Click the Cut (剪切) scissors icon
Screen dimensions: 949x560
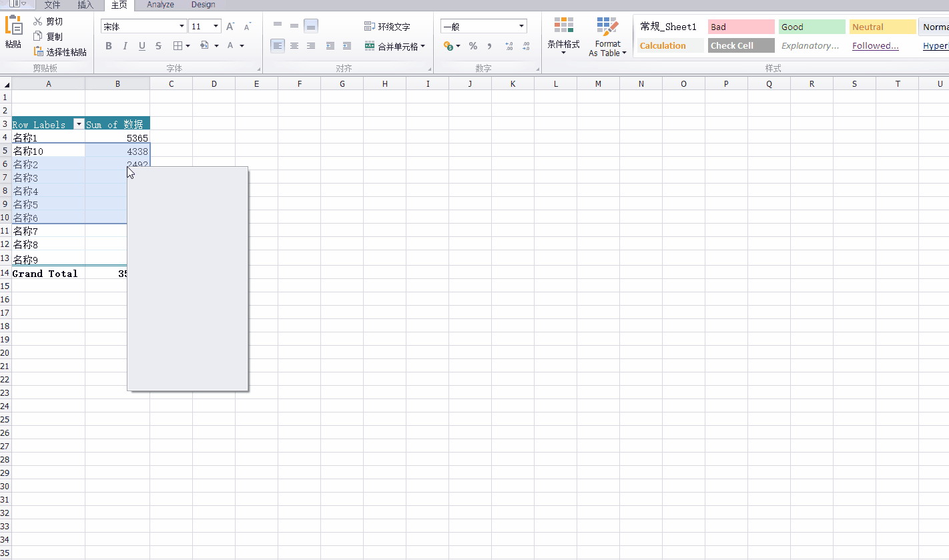[x=38, y=21]
